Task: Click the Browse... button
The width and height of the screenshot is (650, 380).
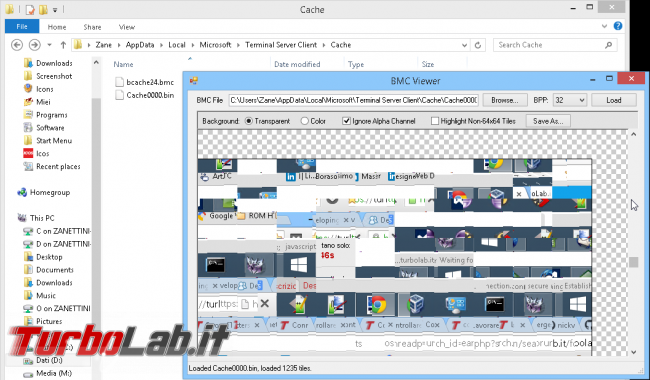Action: (x=504, y=100)
